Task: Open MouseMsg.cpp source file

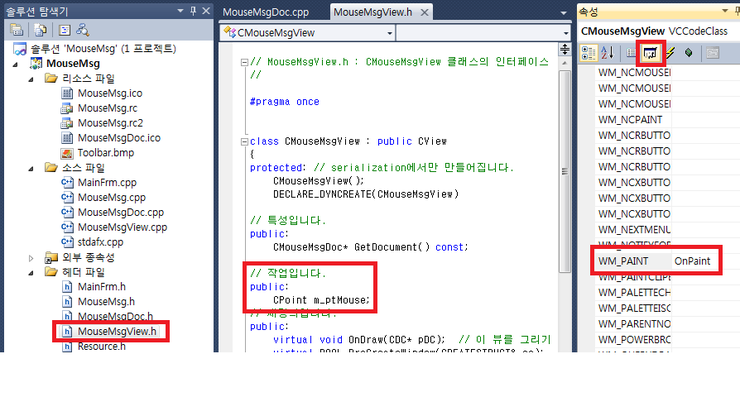Action: pos(112,197)
